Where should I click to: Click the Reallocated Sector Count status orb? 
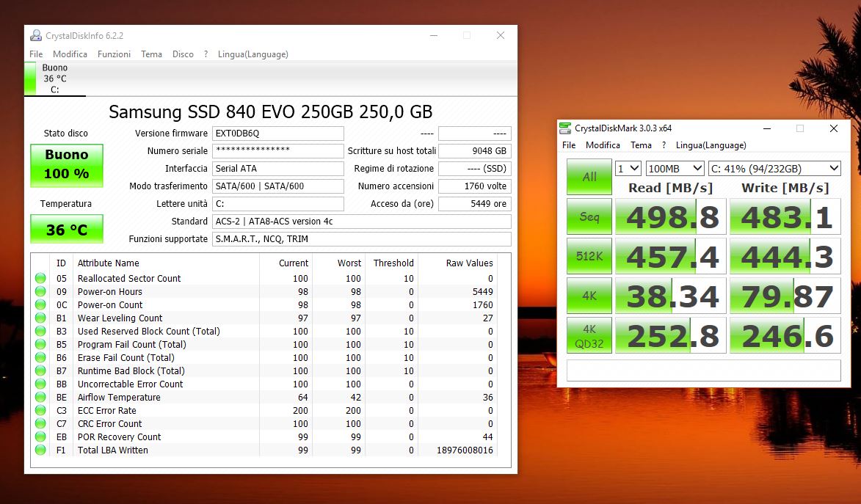click(40, 278)
